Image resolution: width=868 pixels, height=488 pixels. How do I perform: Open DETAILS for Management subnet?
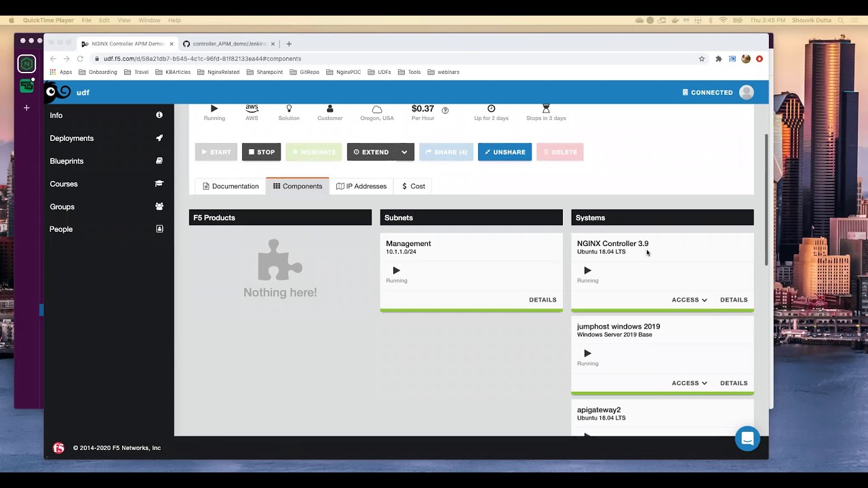click(x=542, y=300)
